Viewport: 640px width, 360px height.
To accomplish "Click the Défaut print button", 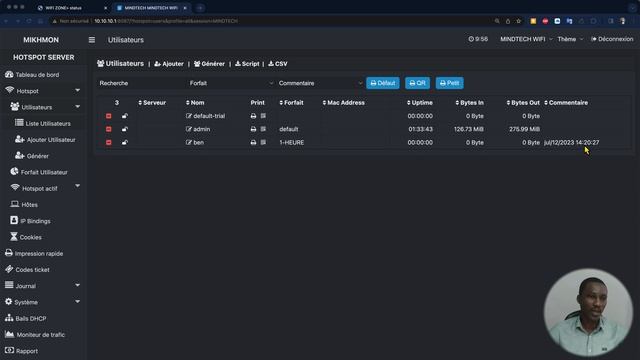I will click(383, 83).
